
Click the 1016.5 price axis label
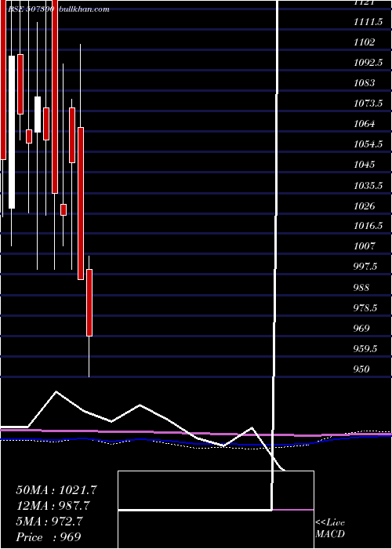(x=368, y=226)
